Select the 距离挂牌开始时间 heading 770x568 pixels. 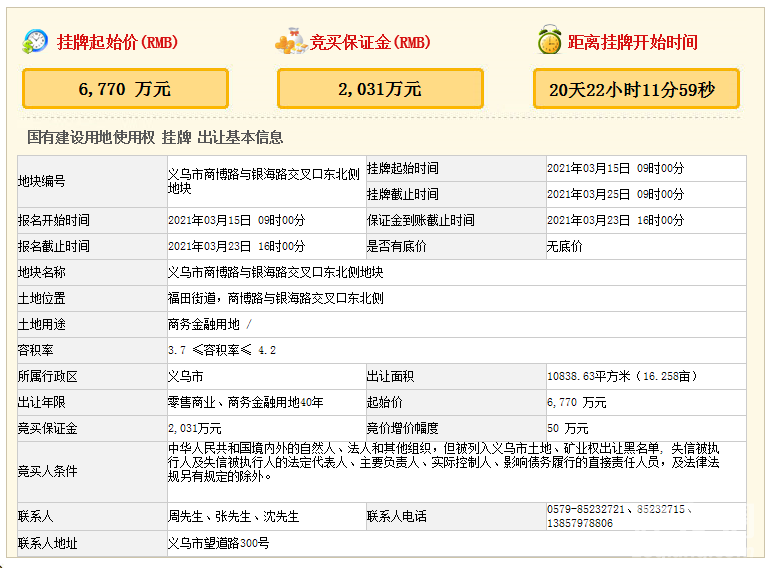coord(632,42)
